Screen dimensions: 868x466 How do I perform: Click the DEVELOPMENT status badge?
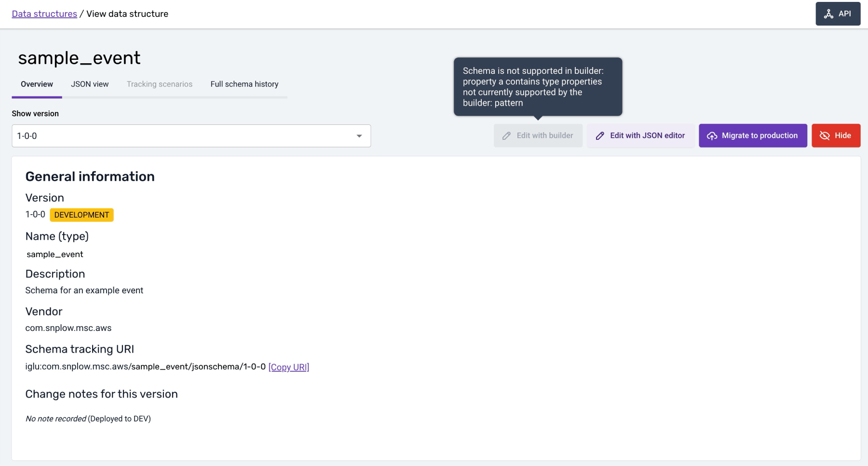81,215
